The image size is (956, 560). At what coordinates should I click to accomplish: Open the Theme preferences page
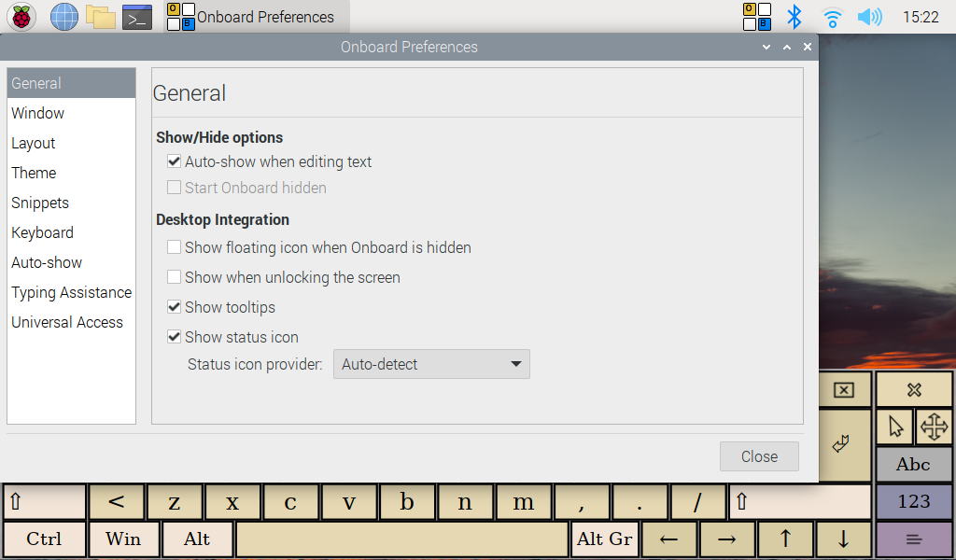click(x=71, y=173)
